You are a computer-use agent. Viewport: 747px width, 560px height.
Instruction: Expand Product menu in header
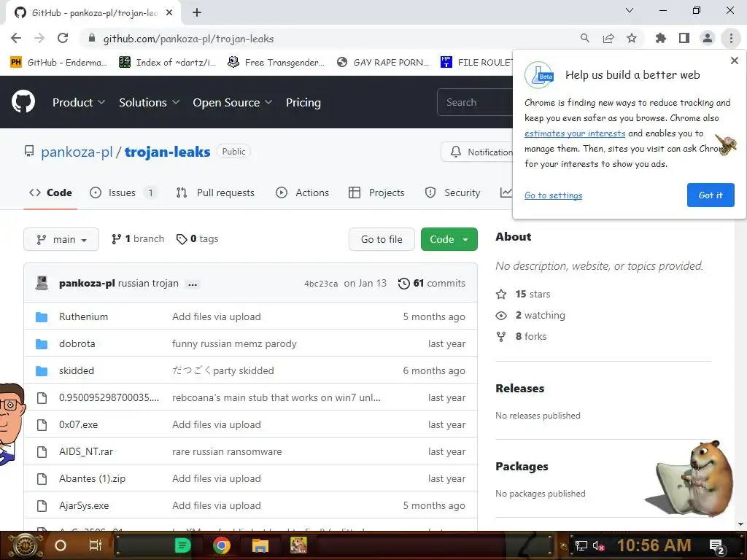point(79,102)
